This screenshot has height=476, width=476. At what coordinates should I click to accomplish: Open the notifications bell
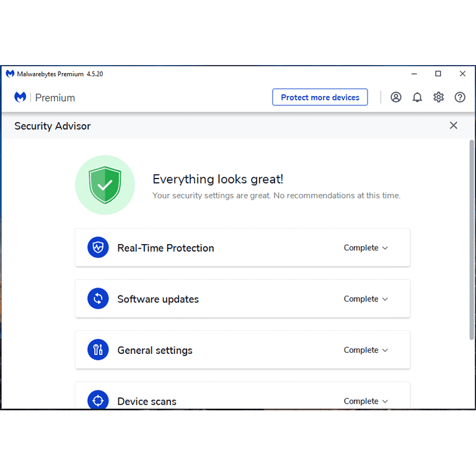pyautogui.click(x=417, y=97)
